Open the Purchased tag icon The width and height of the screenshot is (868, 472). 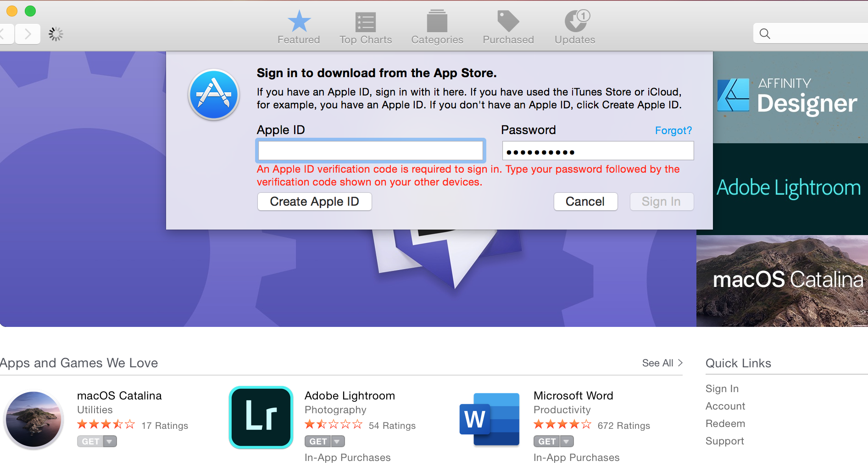[508, 21]
